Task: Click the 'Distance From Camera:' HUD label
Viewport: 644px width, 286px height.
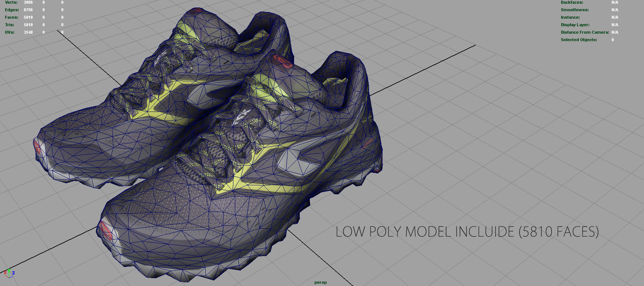Action: 585,32
